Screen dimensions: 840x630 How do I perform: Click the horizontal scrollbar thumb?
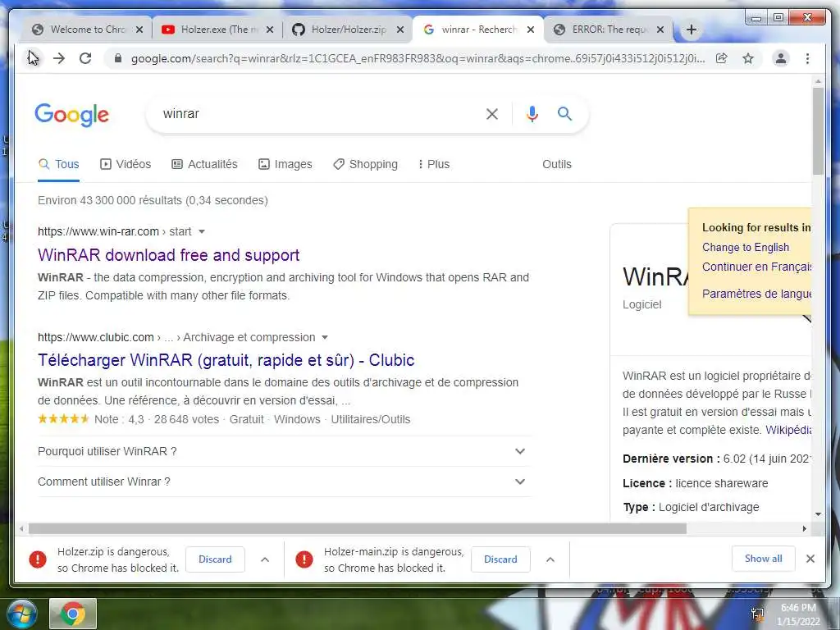tap(358, 529)
